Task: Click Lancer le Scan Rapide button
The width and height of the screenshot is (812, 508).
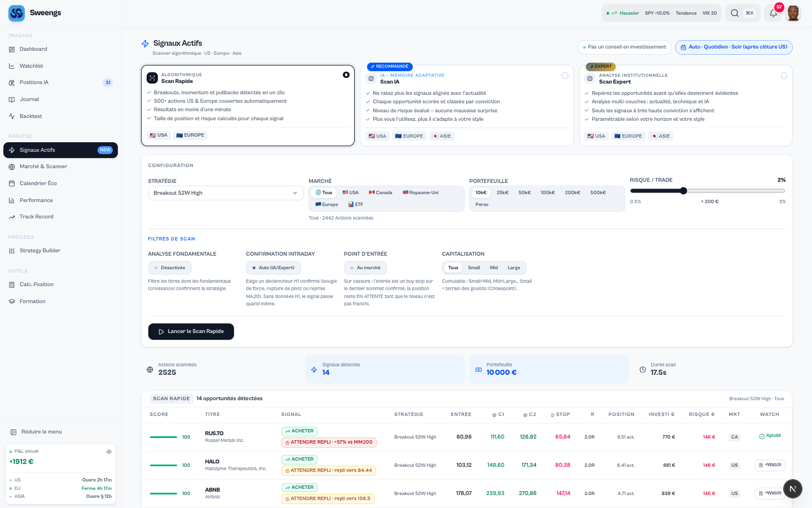Action: [191, 331]
